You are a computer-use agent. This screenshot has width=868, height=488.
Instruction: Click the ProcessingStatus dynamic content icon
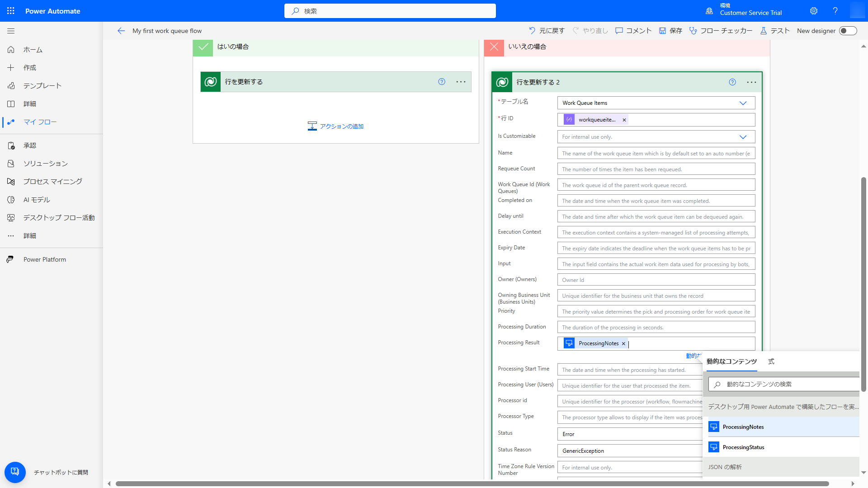714,447
